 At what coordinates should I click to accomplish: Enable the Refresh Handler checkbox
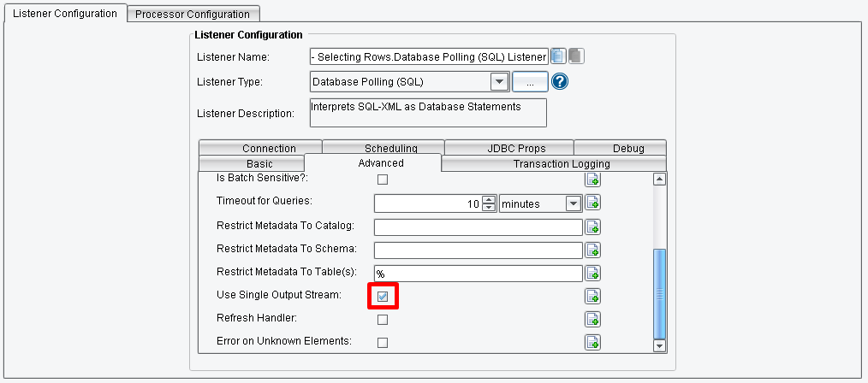383,319
